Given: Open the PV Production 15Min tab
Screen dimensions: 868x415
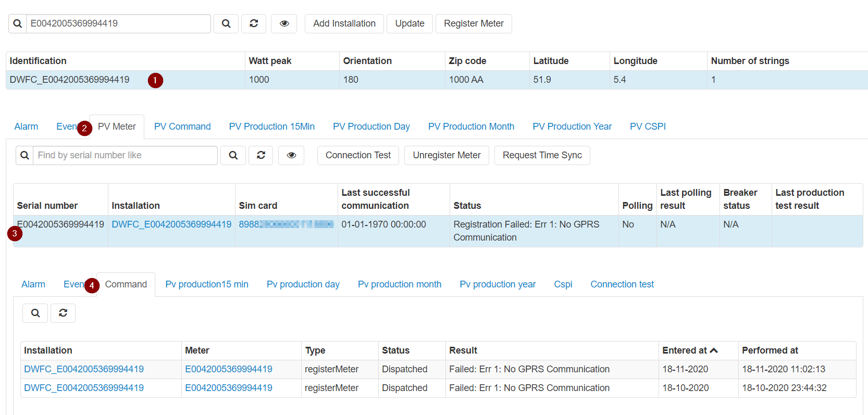Looking at the screenshot, I should tap(271, 127).
